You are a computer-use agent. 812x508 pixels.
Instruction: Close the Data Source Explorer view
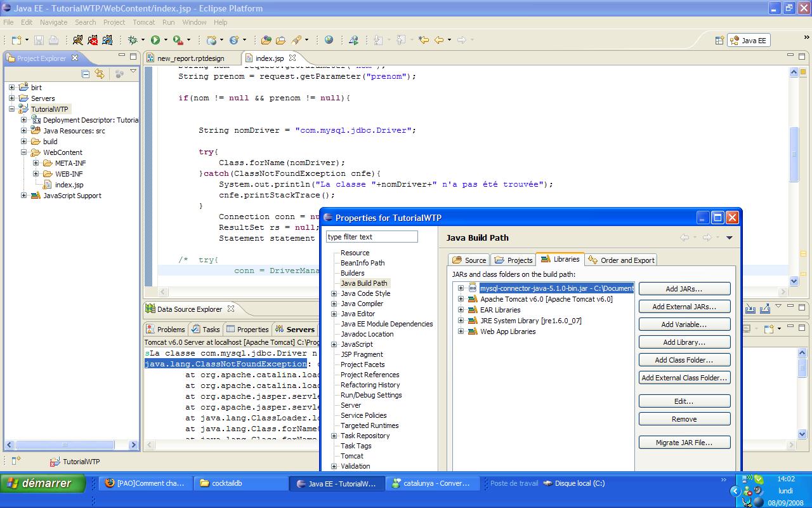tap(231, 309)
